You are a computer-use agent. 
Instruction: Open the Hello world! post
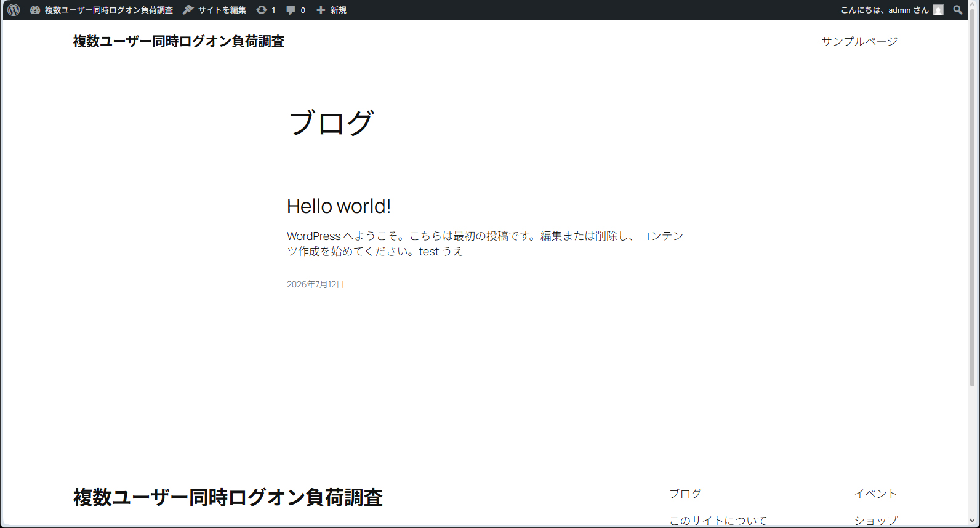coord(339,206)
